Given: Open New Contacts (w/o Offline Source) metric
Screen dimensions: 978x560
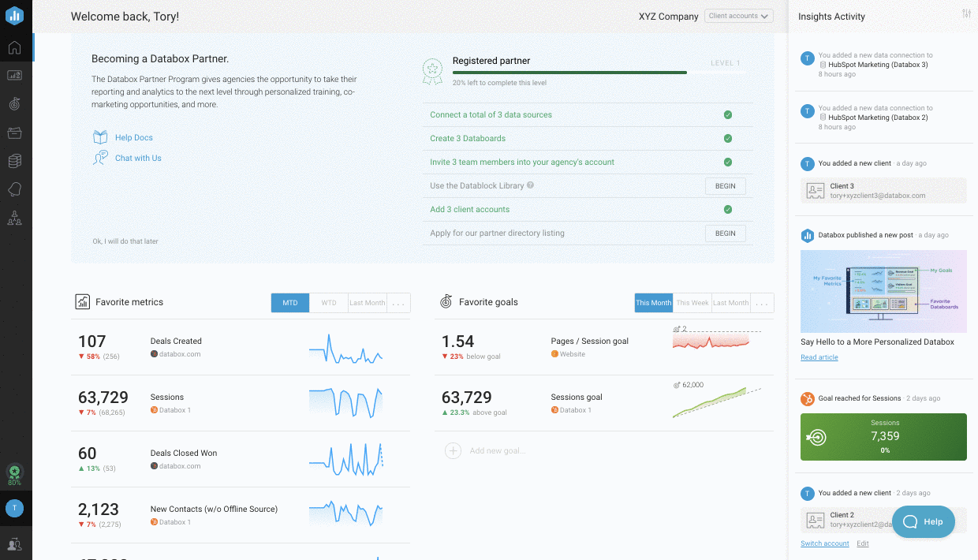Looking at the screenshot, I should 241,515.
